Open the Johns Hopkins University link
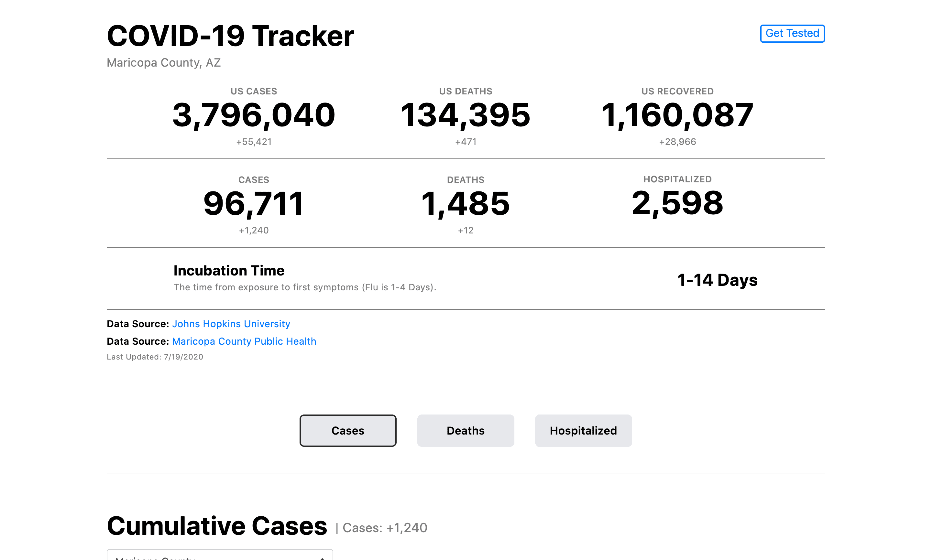The width and height of the screenshot is (933, 560). pos(231,324)
